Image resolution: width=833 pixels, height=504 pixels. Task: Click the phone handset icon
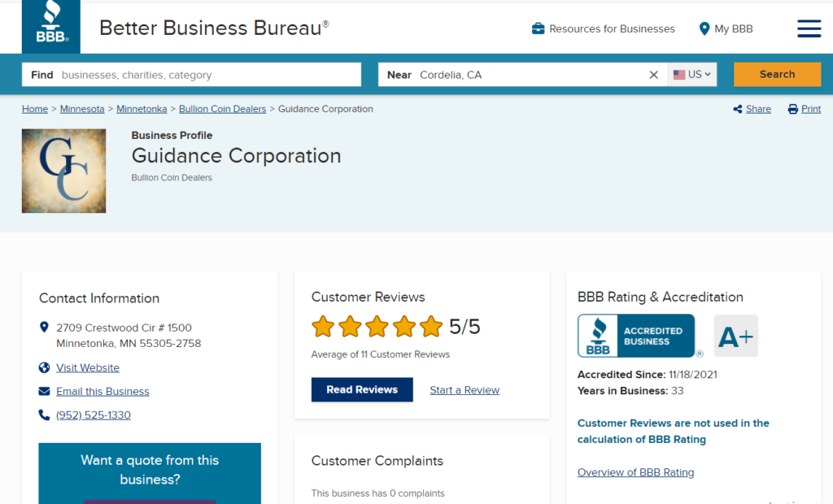click(44, 415)
